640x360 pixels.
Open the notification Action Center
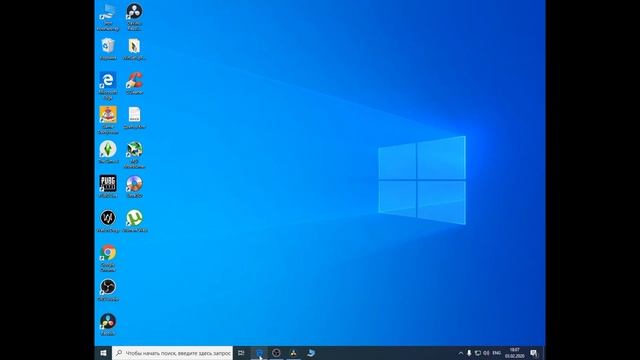tap(533, 353)
